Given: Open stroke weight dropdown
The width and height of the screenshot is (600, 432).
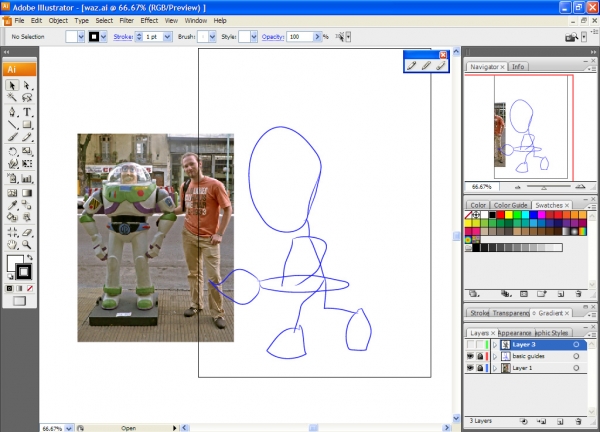Looking at the screenshot, I should (x=167, y=37).
